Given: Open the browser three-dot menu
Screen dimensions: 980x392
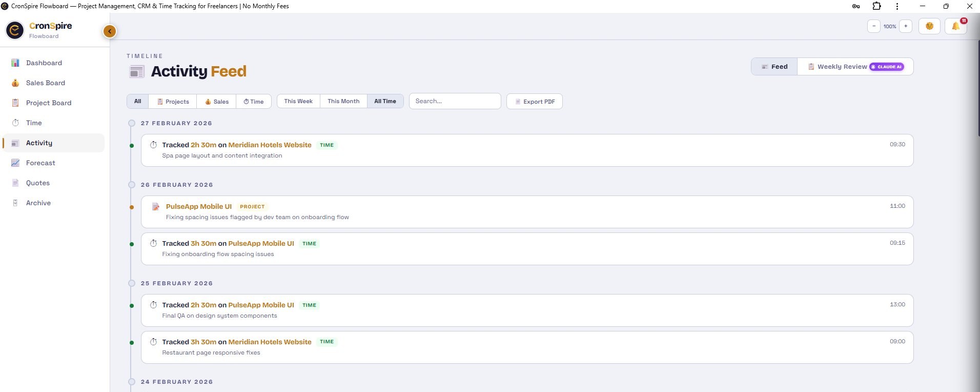Looking at the screenshot, I should point(897,6).
